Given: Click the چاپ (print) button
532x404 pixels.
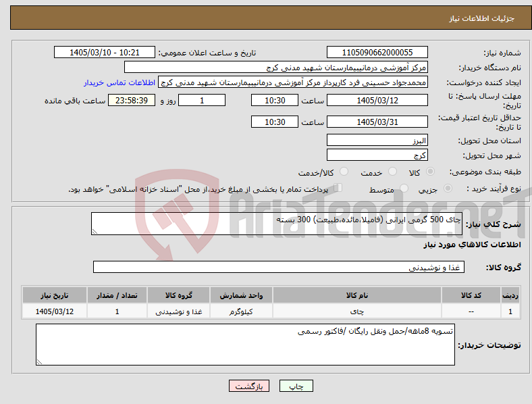Looking at the screenshot, I should pyautogui.click(x=296, y=386).
